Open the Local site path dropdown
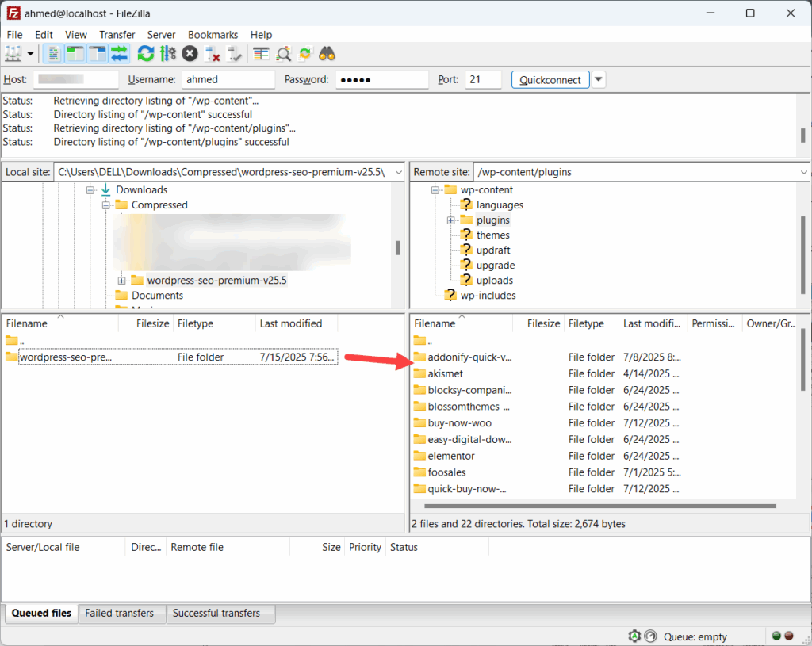The image size is (812, 646). click(x=398, y=172)
